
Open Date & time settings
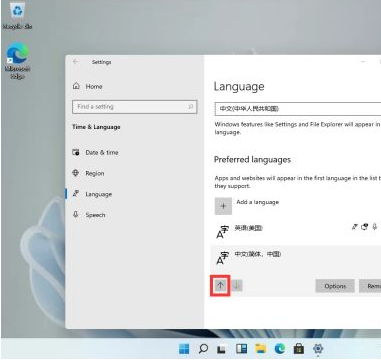(x=96, y=153)
